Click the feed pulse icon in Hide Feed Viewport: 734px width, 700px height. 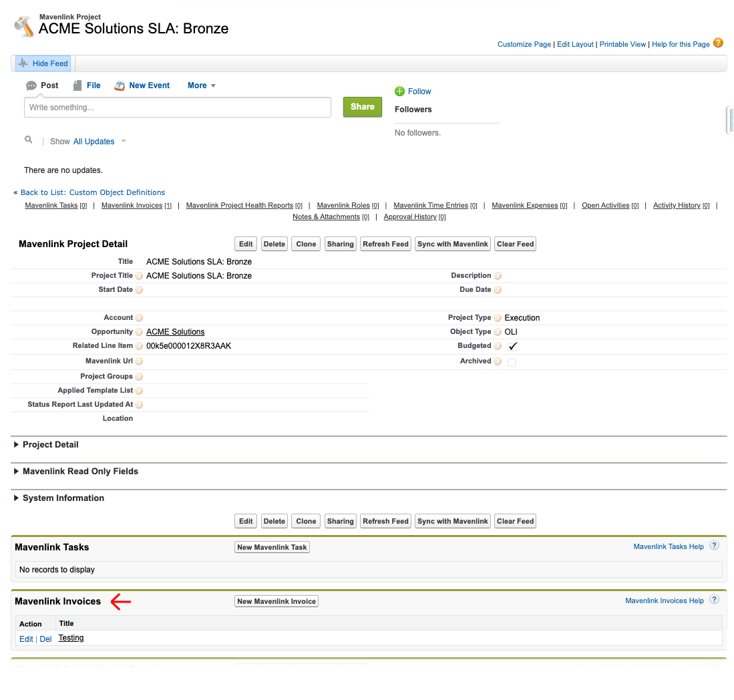tap(23, 63)
